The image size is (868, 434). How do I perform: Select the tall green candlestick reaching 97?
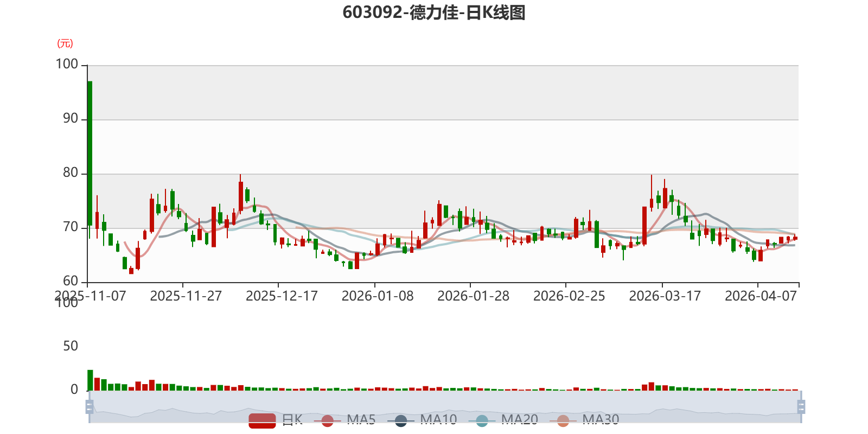click(90, 154)
